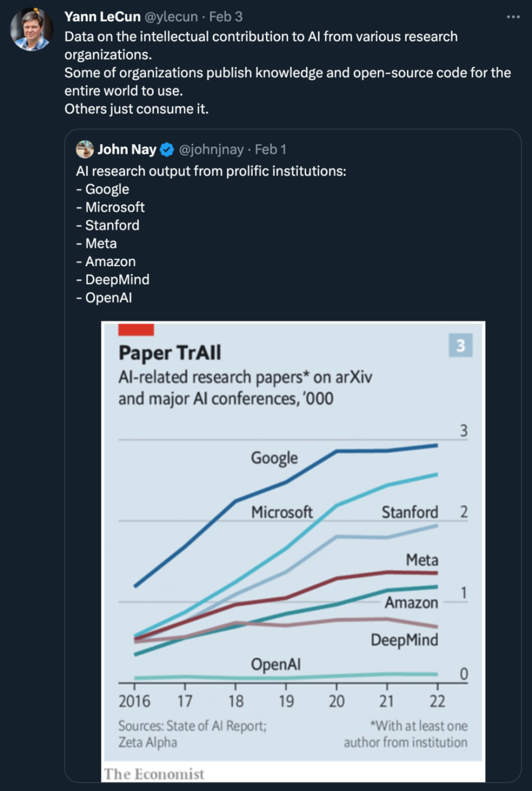Viewport: 532px width, 791px height.
Task: Select The Economist attribution at the image bottom
Action: (x=155, y=773)
